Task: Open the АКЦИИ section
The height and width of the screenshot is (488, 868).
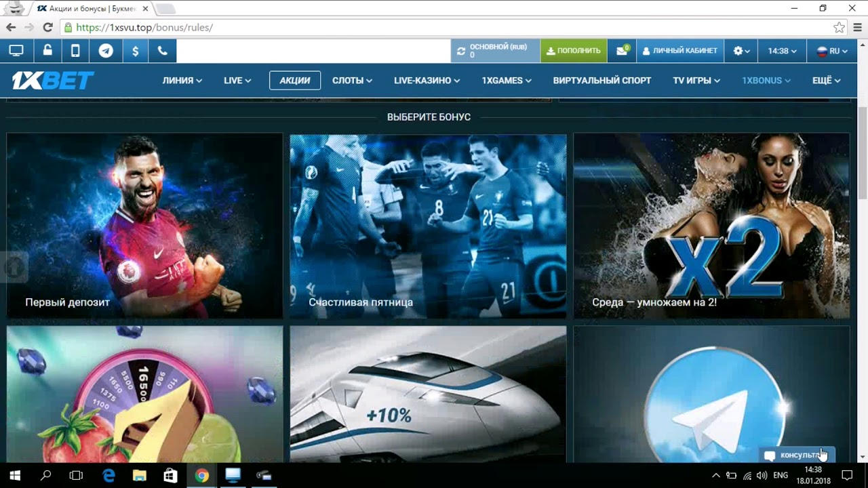Action: point(295,81)
